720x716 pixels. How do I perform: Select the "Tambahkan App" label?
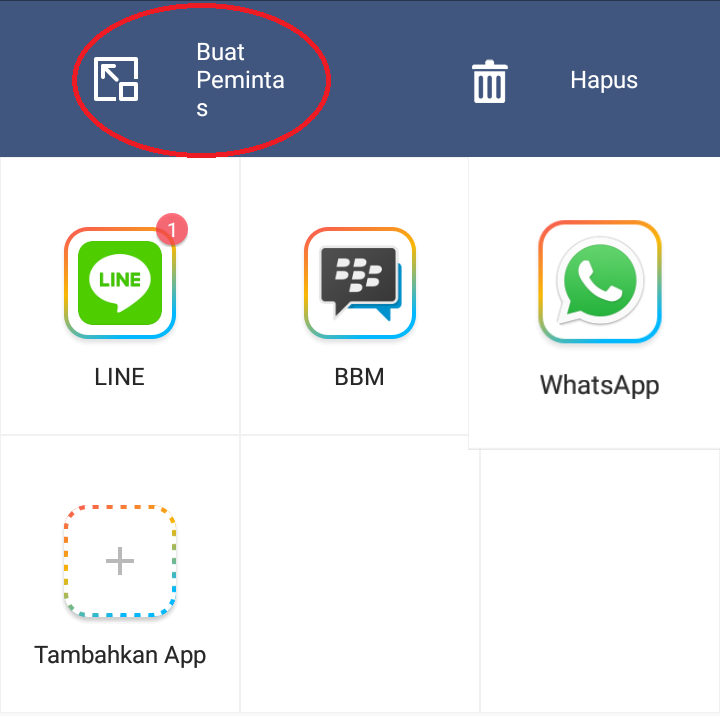pos(120,655)
